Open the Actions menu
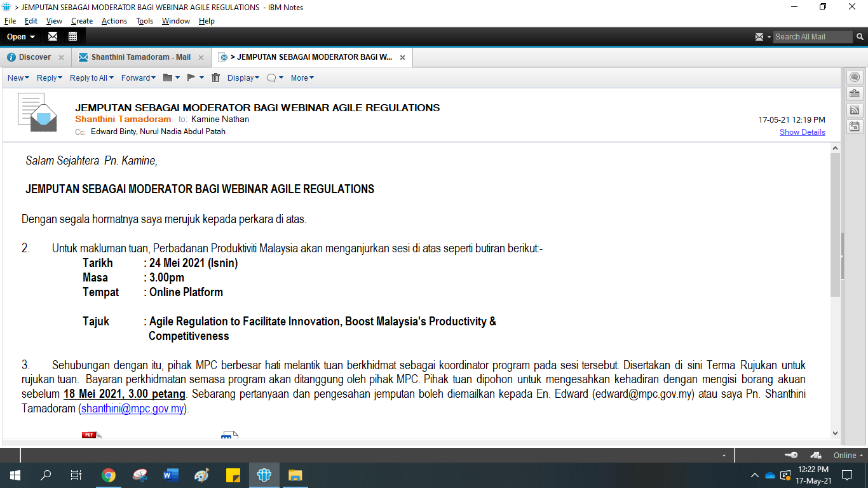Image resolution: width=868 pixels, height=488 pixels. coord(114,21)
